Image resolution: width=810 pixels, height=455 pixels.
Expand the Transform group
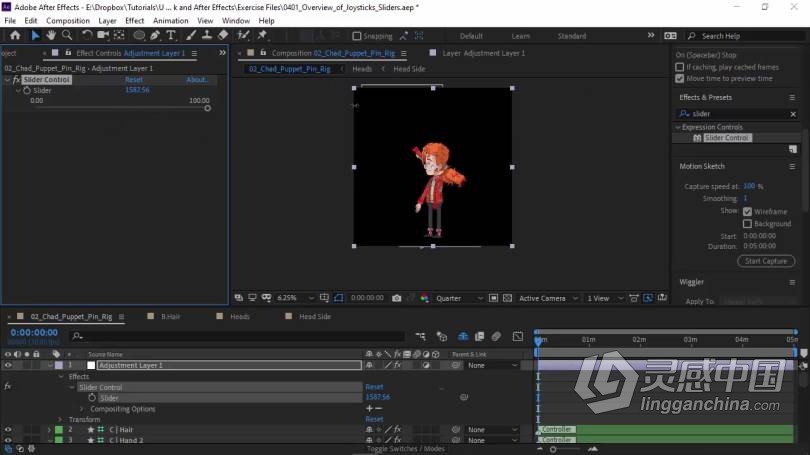(x=60, y=419)
